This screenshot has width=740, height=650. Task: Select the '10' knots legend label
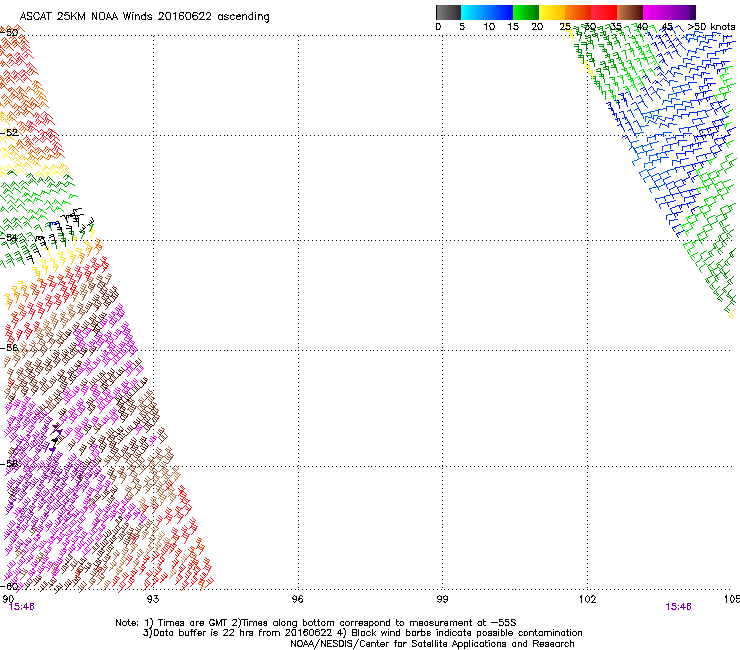click(489, 27)
